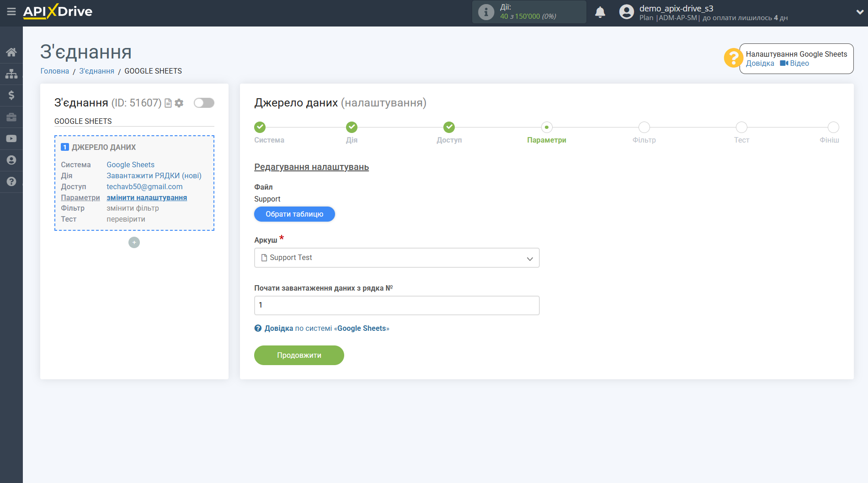Go to the Система step

pyautogui.click(x=260, y=127)
